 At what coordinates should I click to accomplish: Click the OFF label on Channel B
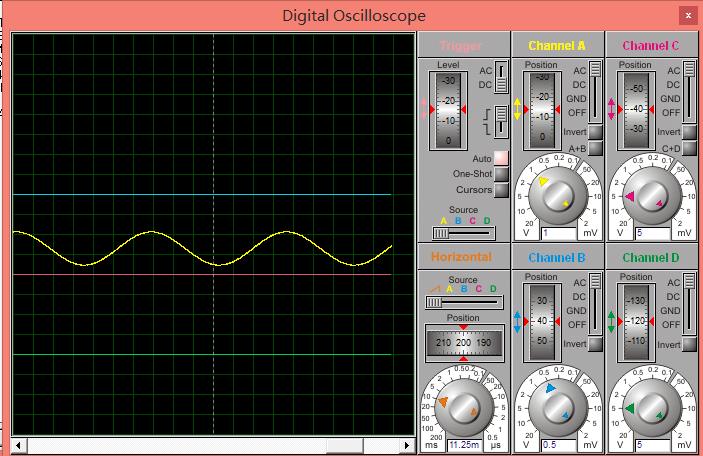pyautogui.click(x=577, y=325)
